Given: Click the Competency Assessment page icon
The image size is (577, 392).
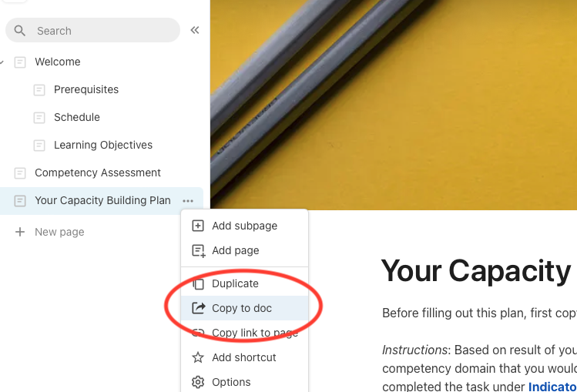Looking at the screenshot, I should [20, 173].
